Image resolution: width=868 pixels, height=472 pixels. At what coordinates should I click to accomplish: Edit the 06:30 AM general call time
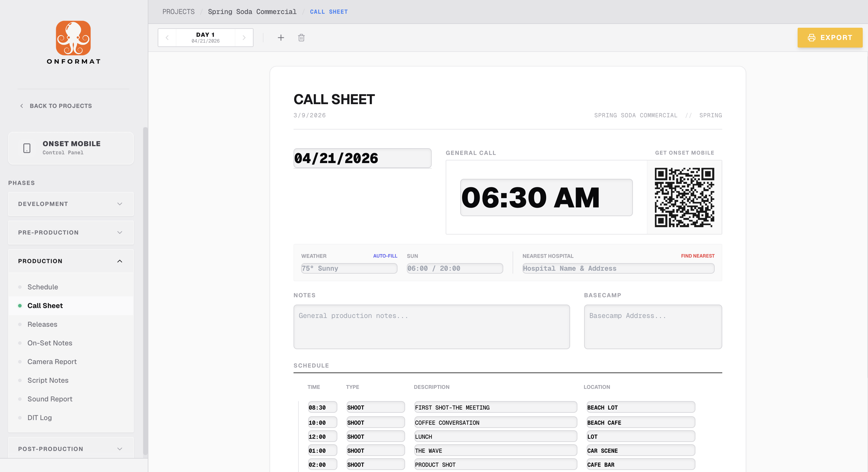546,197
